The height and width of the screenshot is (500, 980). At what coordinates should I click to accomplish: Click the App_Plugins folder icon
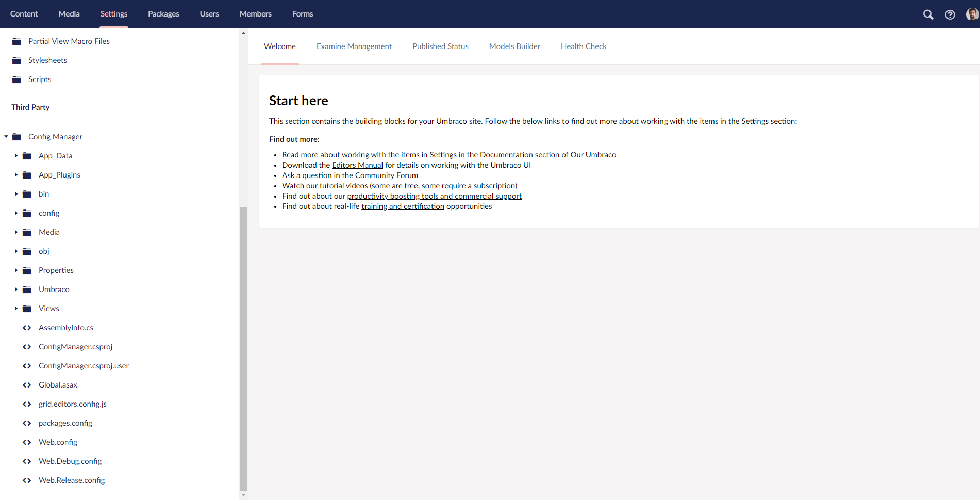point(27,175)
